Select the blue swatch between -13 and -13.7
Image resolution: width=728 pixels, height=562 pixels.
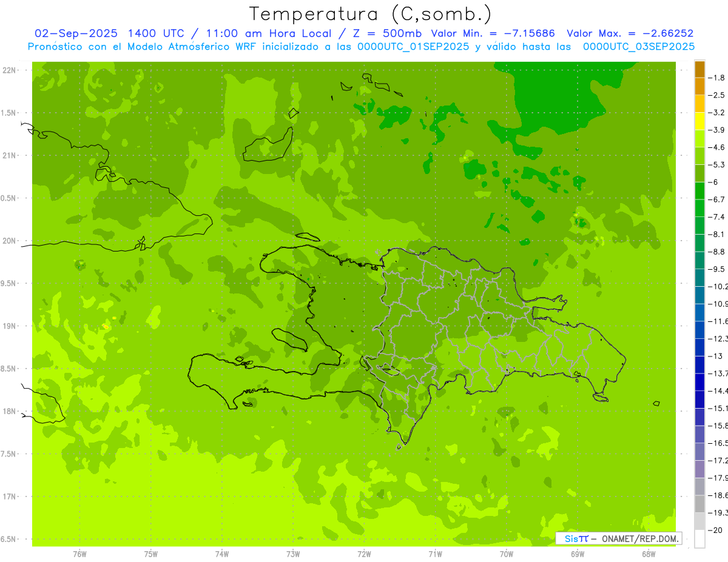pyautogui.click(x=699, y=365)
